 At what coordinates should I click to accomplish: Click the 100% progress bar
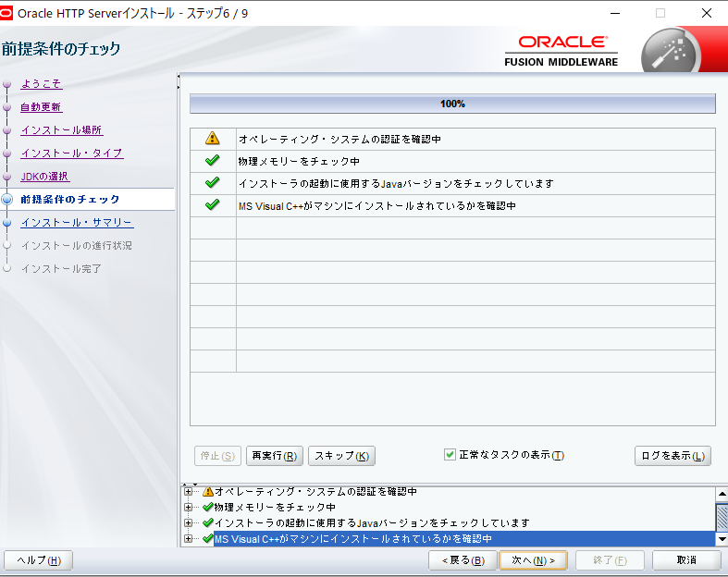tap(452, 104)
